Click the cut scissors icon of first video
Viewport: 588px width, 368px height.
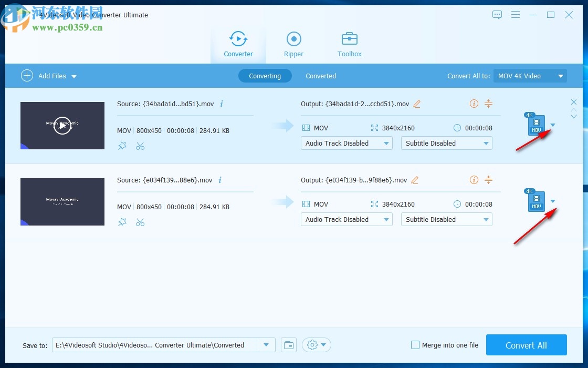coord(140,146)
